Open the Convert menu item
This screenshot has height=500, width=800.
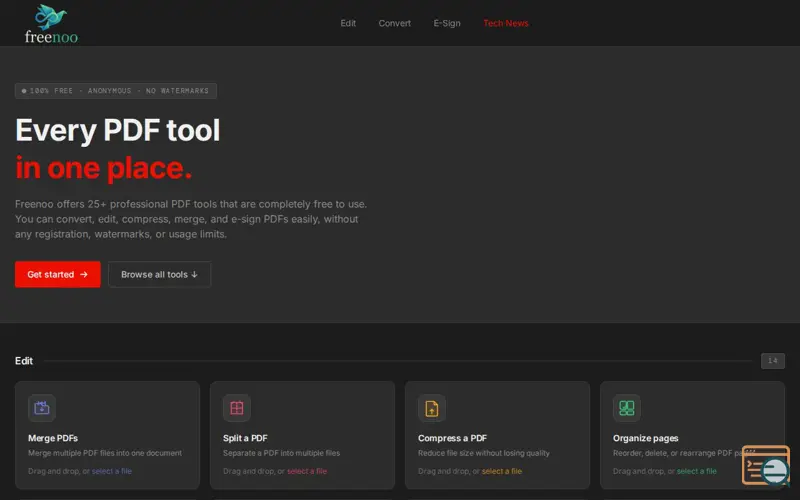394,23
